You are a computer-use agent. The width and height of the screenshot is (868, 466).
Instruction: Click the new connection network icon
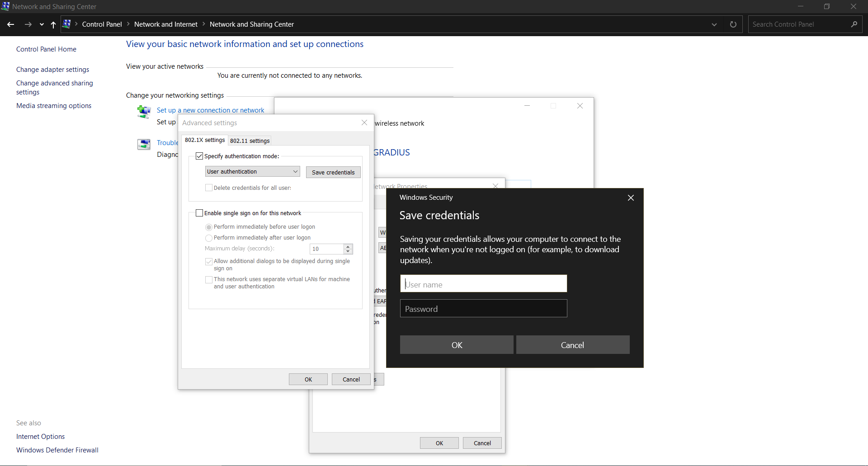pos(144,112)
